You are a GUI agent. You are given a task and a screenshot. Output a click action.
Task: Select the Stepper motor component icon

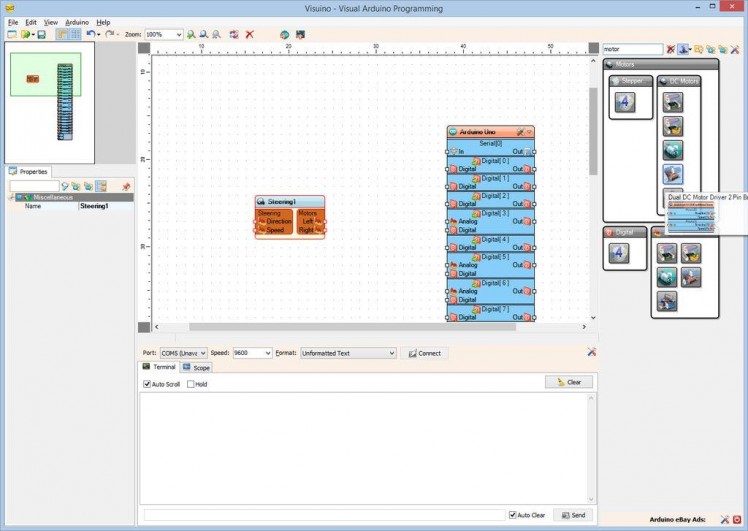(x=625, y=102)
